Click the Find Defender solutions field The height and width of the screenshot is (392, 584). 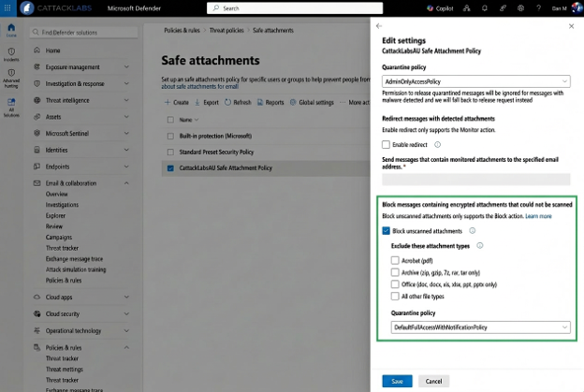coord(84,33)
